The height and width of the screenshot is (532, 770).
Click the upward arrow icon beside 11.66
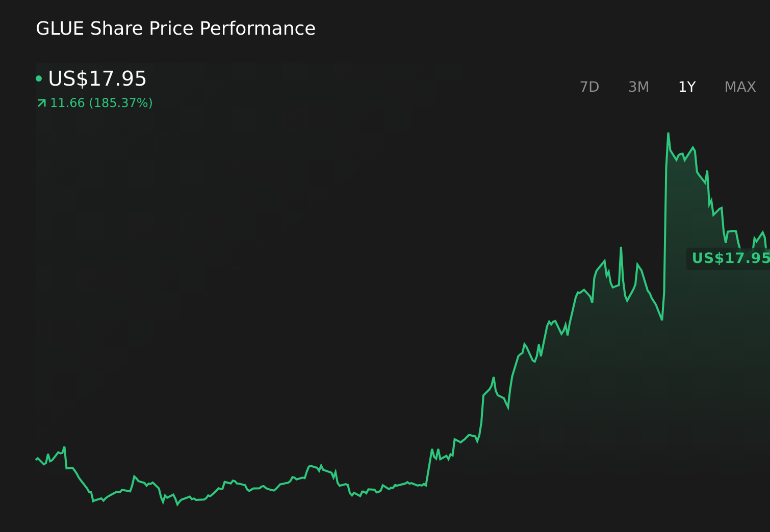pos(42,103)
